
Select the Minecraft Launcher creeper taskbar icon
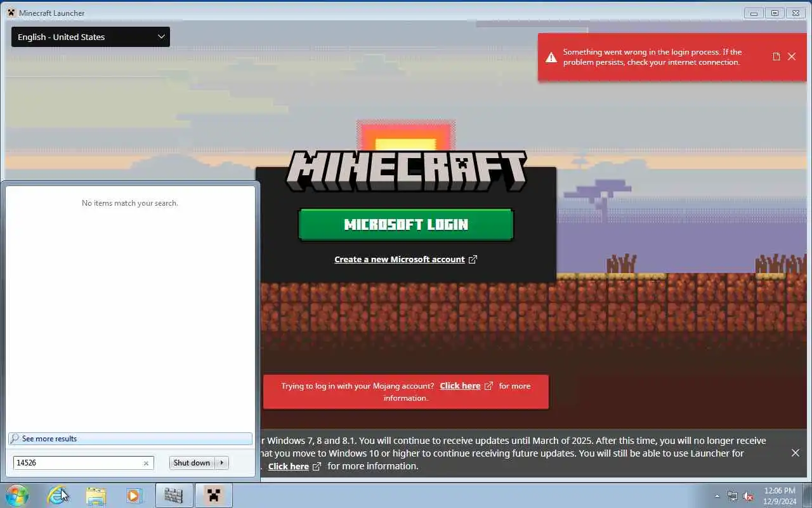pyautogui.click(x=213, y=495)
